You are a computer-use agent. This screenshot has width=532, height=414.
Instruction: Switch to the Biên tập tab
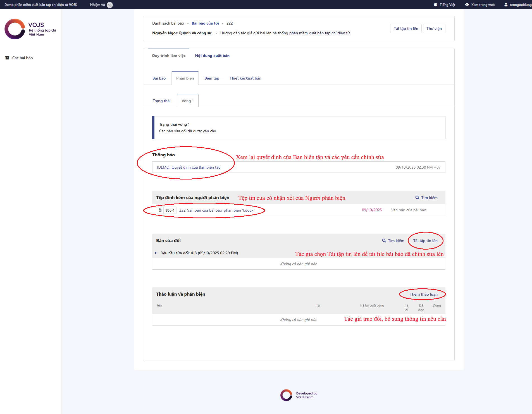(212, 78)
